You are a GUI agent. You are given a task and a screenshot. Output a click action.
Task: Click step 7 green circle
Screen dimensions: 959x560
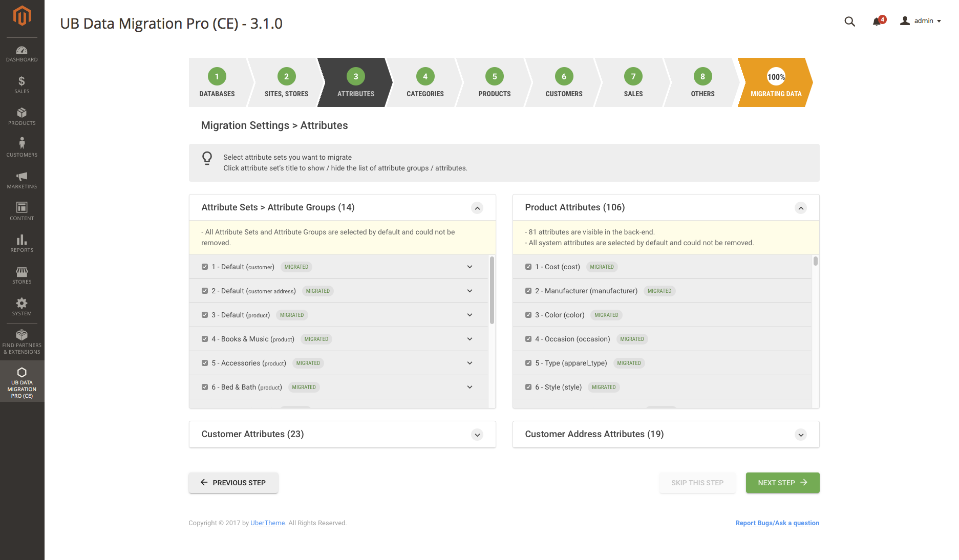click(633, 77)
